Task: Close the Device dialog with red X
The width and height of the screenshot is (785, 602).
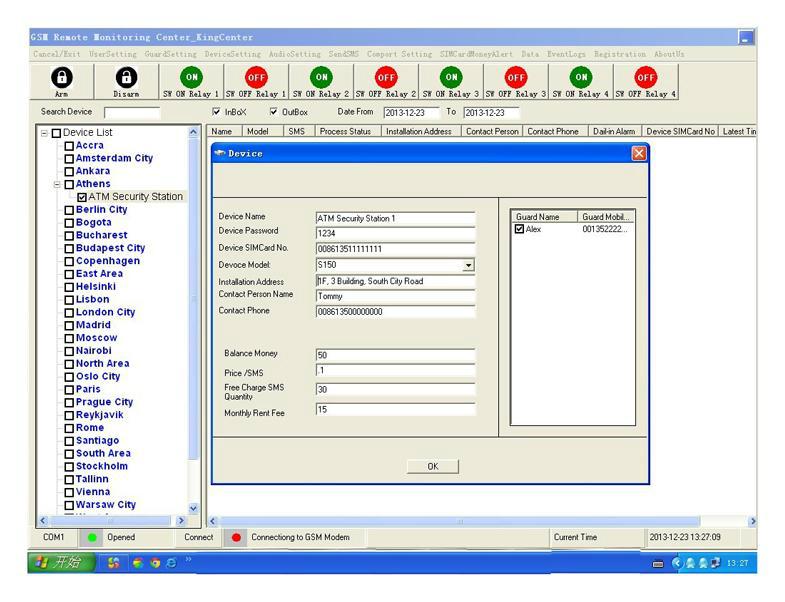Action: 639,153
